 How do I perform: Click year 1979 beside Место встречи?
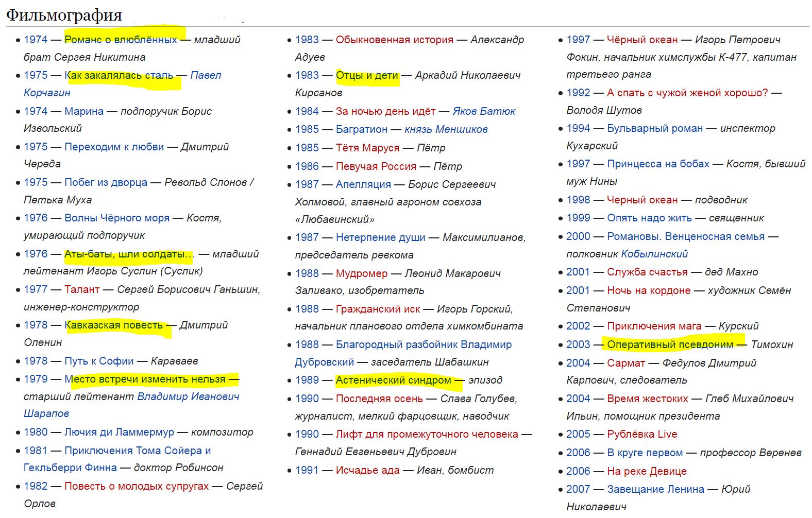tap(36, 379)
